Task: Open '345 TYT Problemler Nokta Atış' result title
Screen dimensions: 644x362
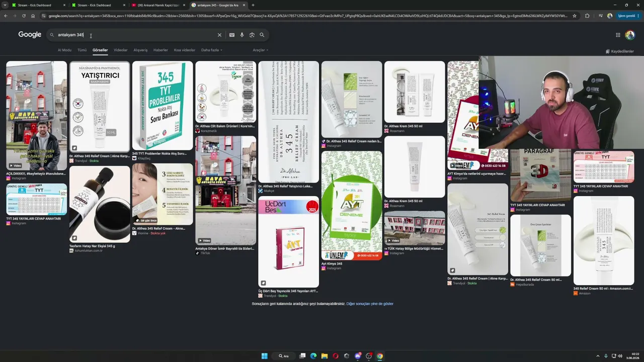Action: pos(159,153)
